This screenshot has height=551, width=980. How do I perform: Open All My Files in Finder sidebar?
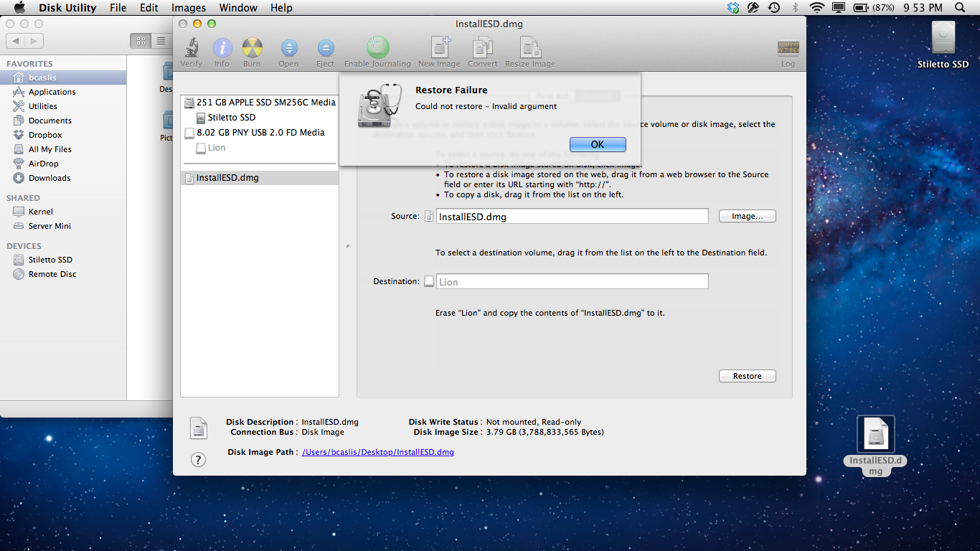pyautogui.click(x=63, y=149)
